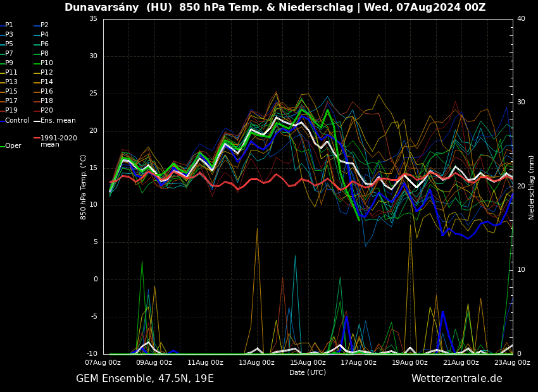Click the Date (UTC) axis label
538x392 pixels.
tap(308, 372)
